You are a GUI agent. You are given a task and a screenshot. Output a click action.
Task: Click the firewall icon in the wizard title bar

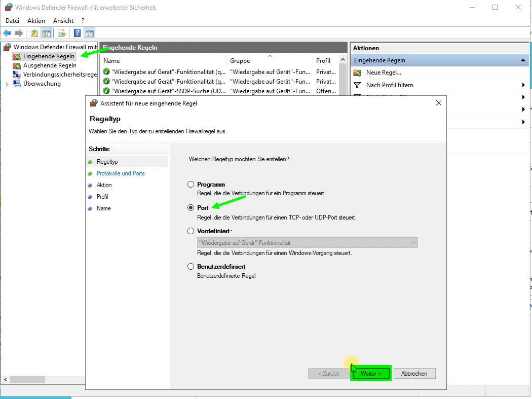93,103
